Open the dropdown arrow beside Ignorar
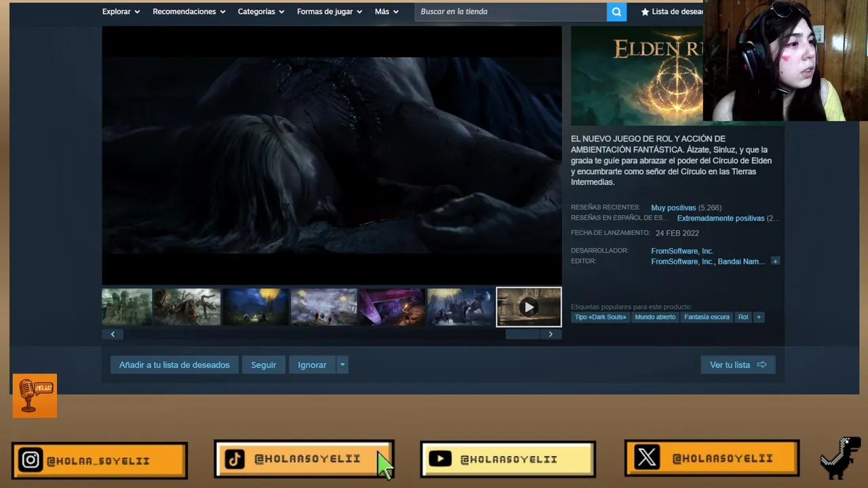 342,365
